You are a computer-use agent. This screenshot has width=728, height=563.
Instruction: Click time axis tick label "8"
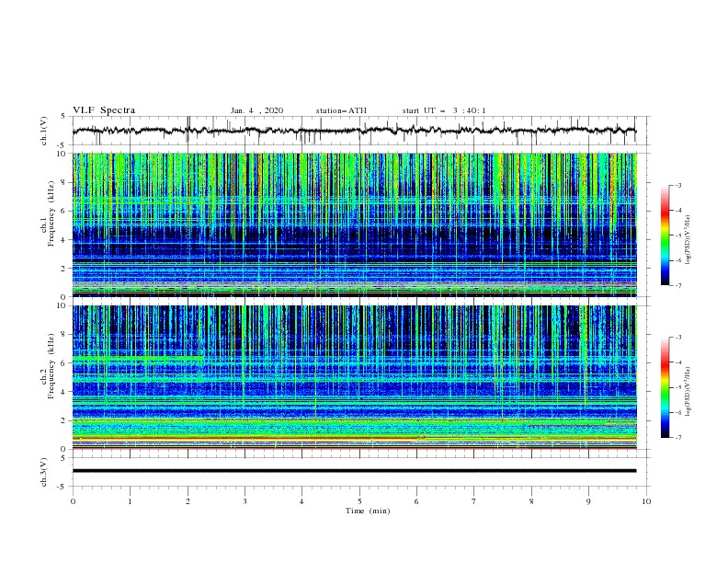point(531,501)
